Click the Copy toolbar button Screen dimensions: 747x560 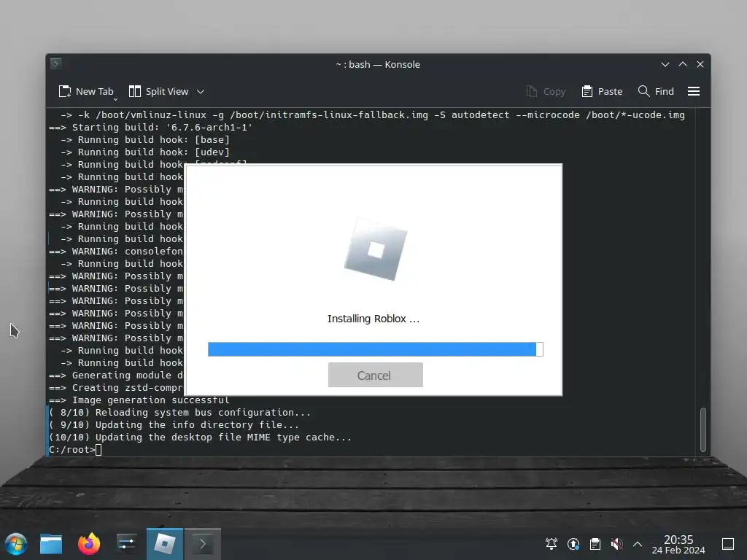546,91
